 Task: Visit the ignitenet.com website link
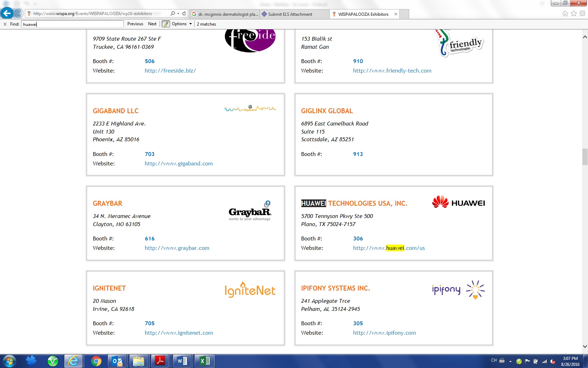pos(179,333)
